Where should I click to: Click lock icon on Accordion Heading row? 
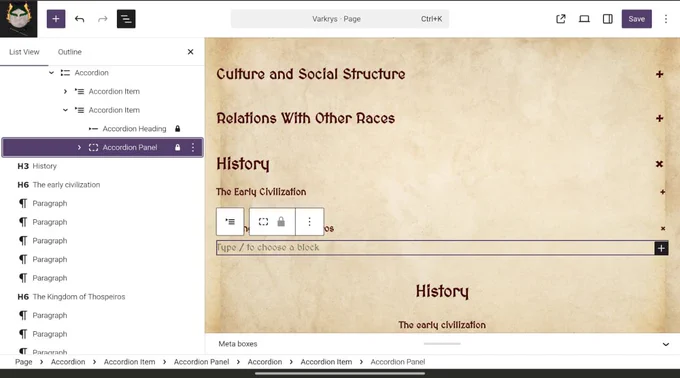[177, 129]
